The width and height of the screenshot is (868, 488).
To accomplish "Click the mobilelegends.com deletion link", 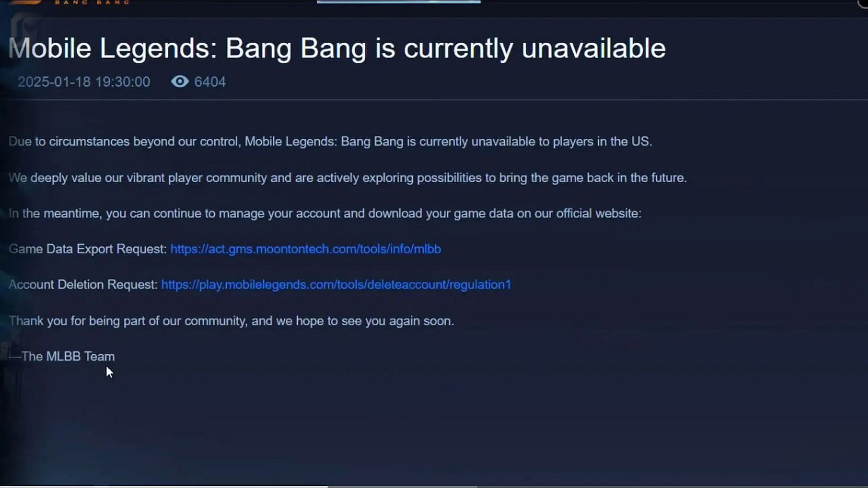I will tap(336, 284).
